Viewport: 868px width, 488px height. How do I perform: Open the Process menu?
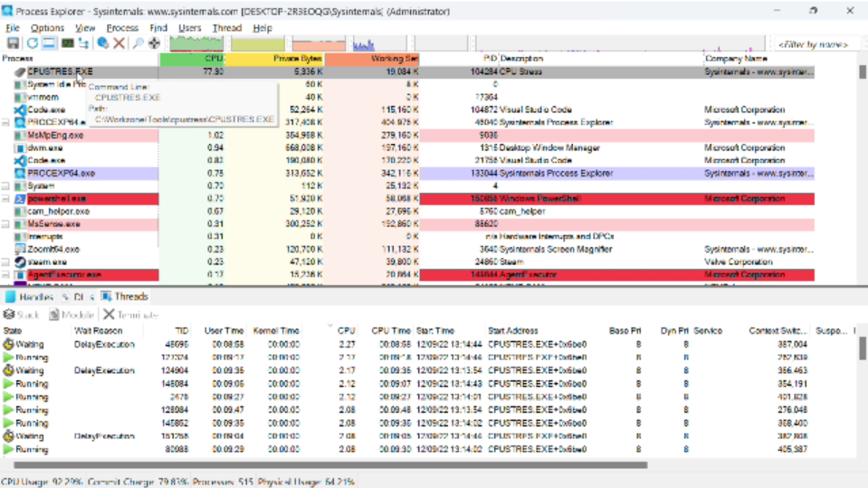coord(122,28)
